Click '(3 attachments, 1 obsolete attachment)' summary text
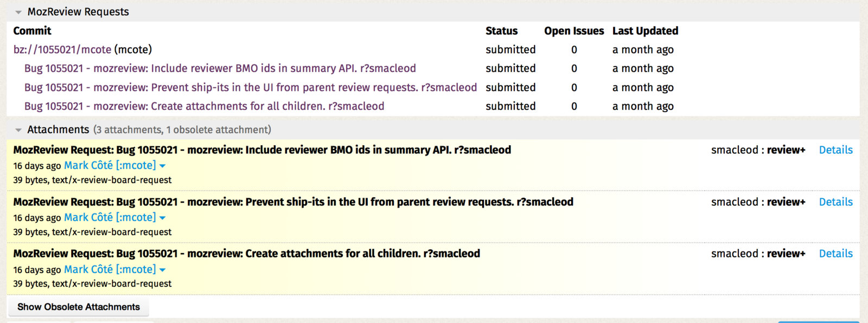This screenshot has width=868, height=323. 182,130
